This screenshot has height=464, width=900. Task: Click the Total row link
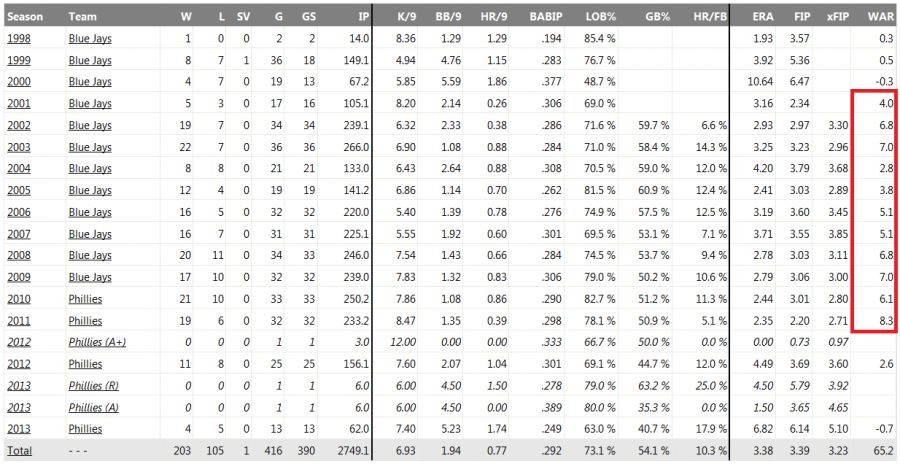tap(19, 451)
